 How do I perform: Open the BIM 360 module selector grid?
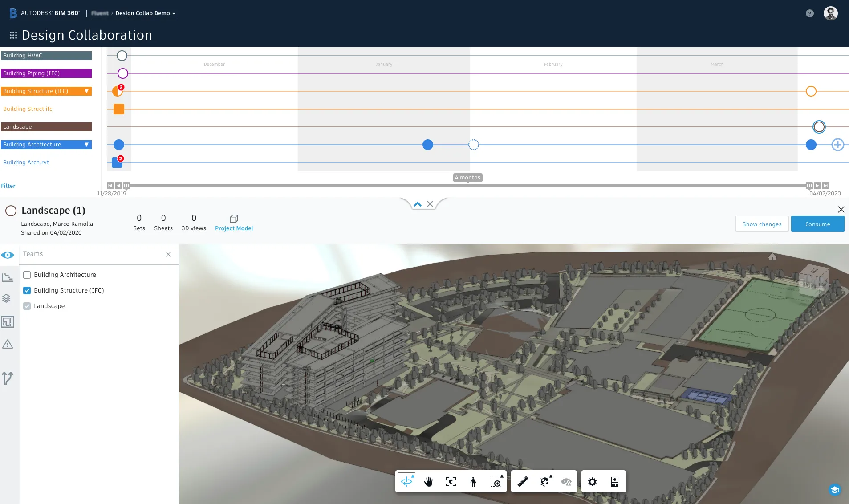pos(13,35)
